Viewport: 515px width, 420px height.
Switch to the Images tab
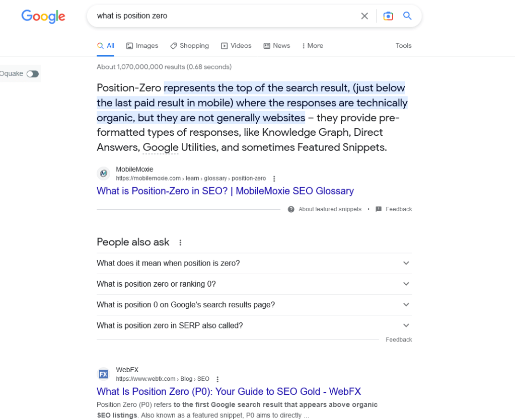tap(142, 45)
